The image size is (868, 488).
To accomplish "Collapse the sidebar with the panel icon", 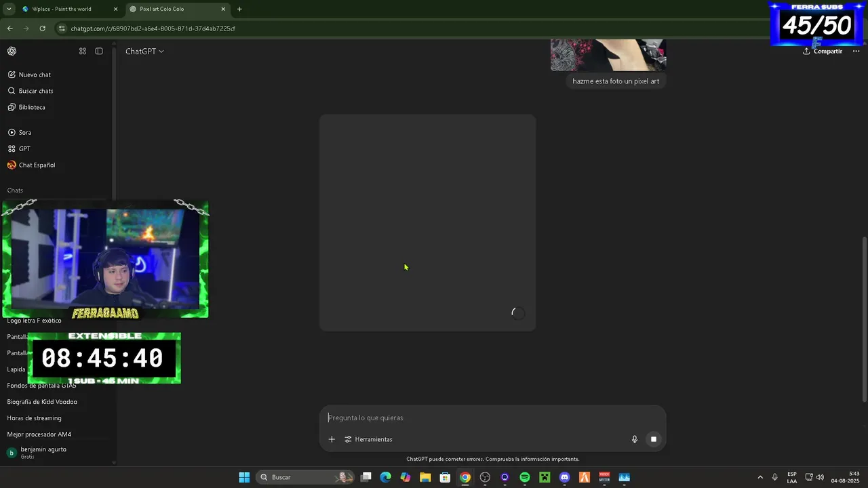I will pos(99,51).
